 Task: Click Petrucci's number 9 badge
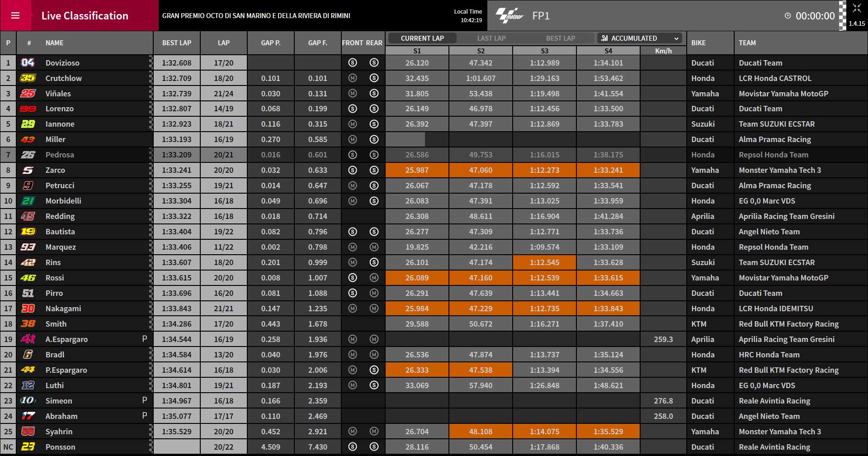tap(28, 185)
